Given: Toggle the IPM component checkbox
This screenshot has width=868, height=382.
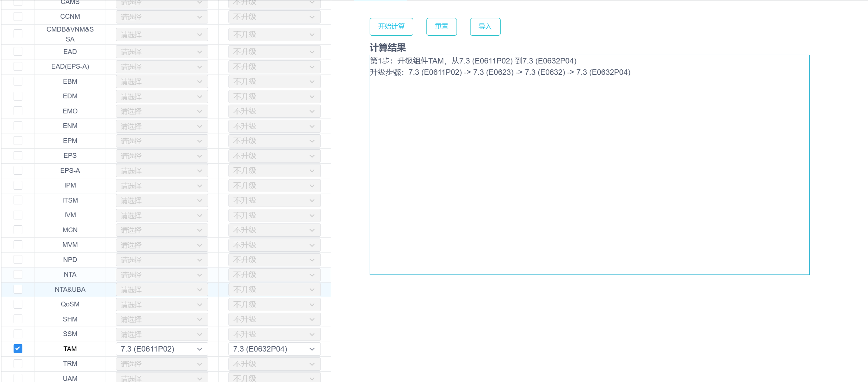Looking at the screenshot, I should pos(18,185).
